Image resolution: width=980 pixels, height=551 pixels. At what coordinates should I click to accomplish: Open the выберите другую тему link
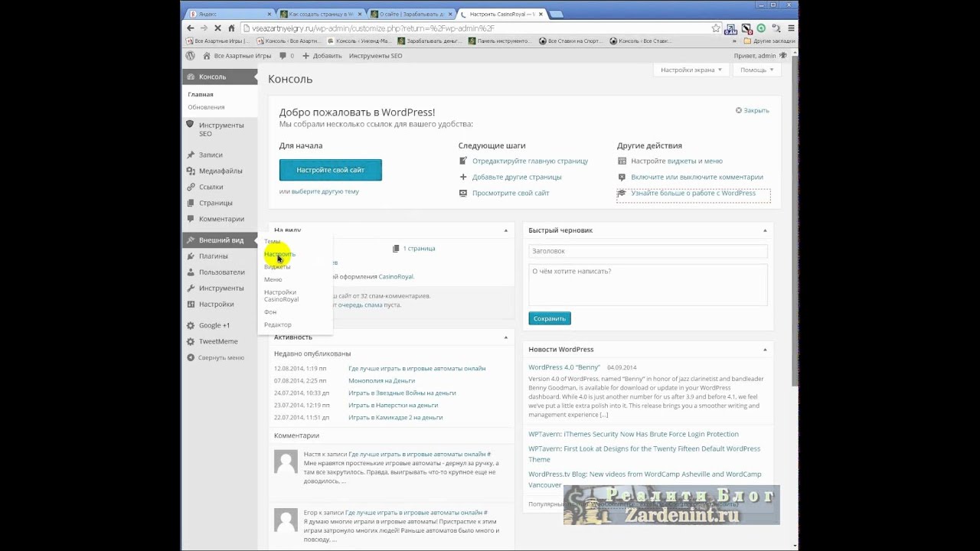tap(325, 191)
